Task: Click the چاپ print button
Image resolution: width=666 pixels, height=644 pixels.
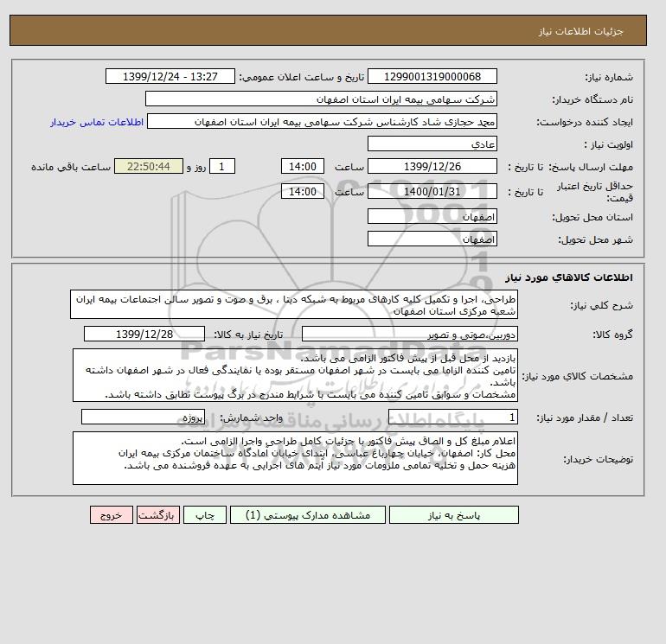Action: (x=205, y=515)
